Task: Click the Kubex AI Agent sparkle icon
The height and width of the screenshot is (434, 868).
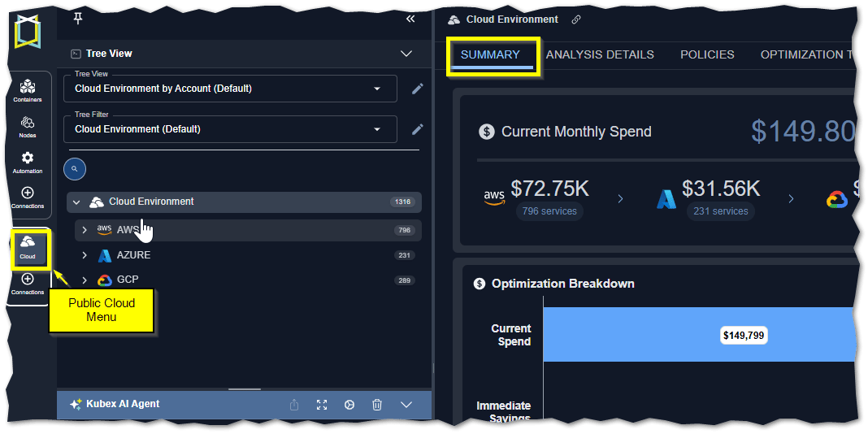Action: pyautogui.click(x=76, y=405)
